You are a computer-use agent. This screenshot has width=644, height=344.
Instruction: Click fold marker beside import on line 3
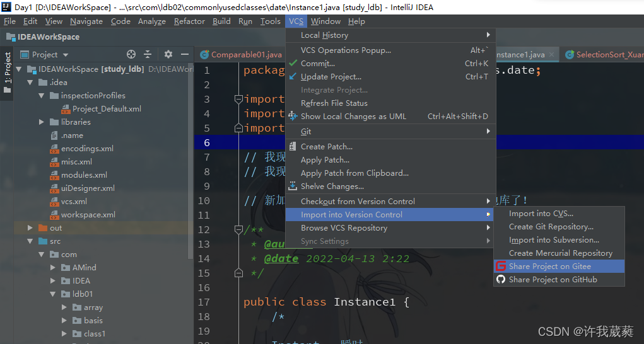coord(238,99)
